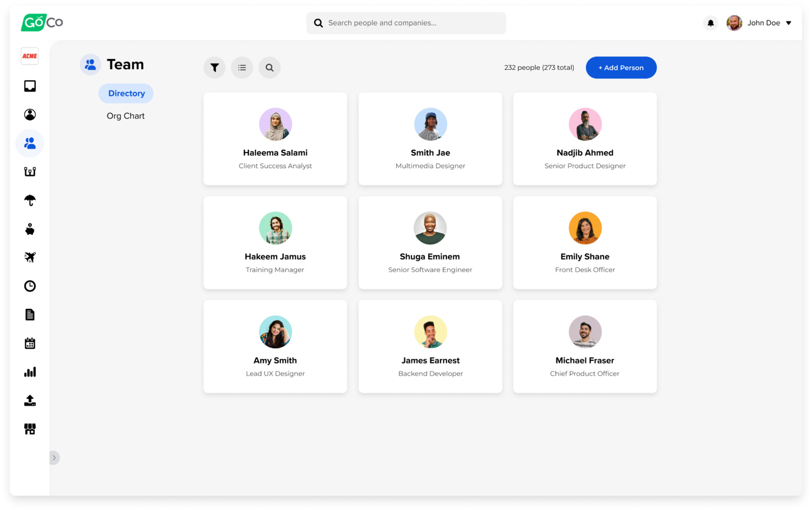Viewport: 812px width, 510px height.
Task: Toggle list view of the directory
Action: (242, 68)
